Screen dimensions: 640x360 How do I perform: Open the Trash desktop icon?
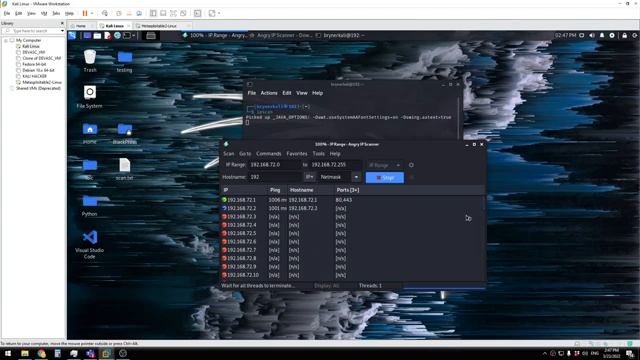[90, 61]
